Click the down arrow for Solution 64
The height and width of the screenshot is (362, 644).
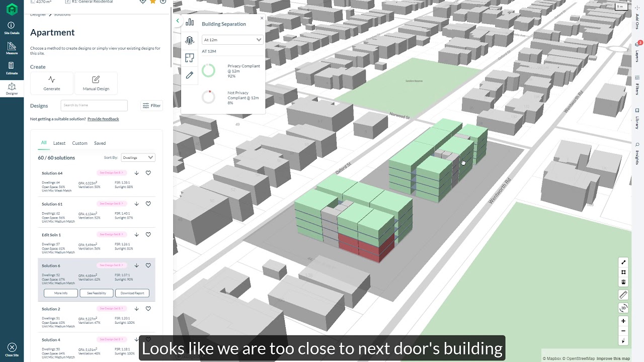click(x=136, y=173)
